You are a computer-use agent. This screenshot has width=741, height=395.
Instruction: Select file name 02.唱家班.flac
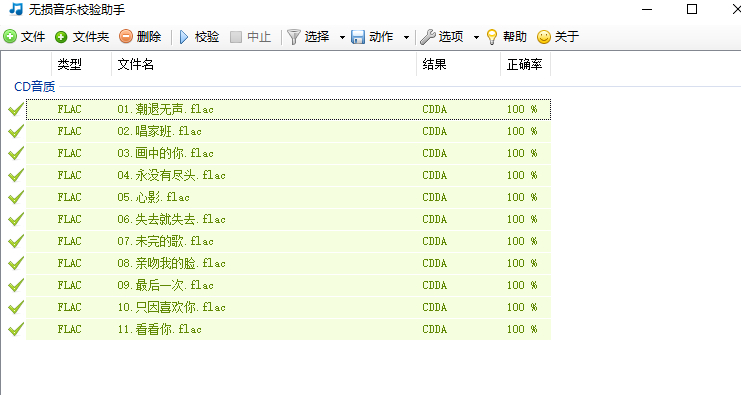159,131
